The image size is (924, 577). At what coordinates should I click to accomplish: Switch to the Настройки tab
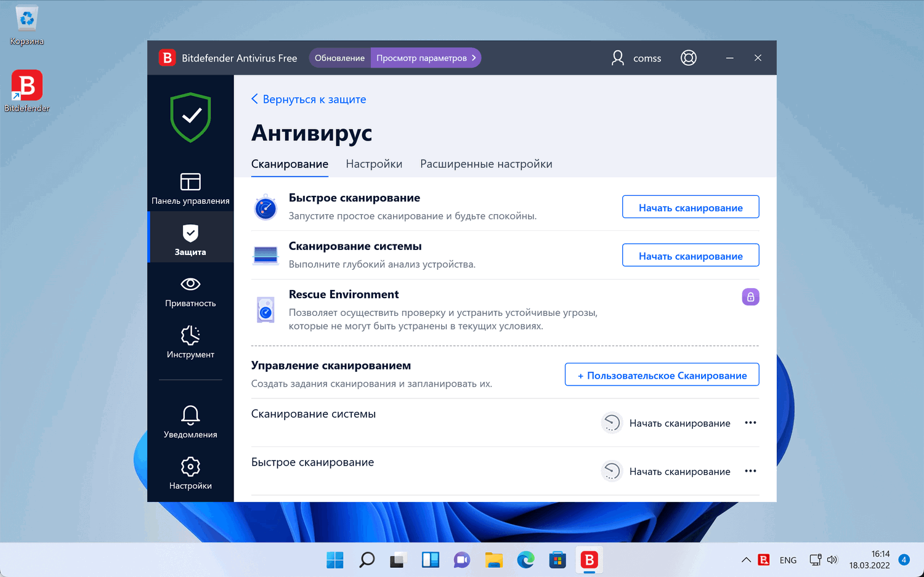pos(374,164)
